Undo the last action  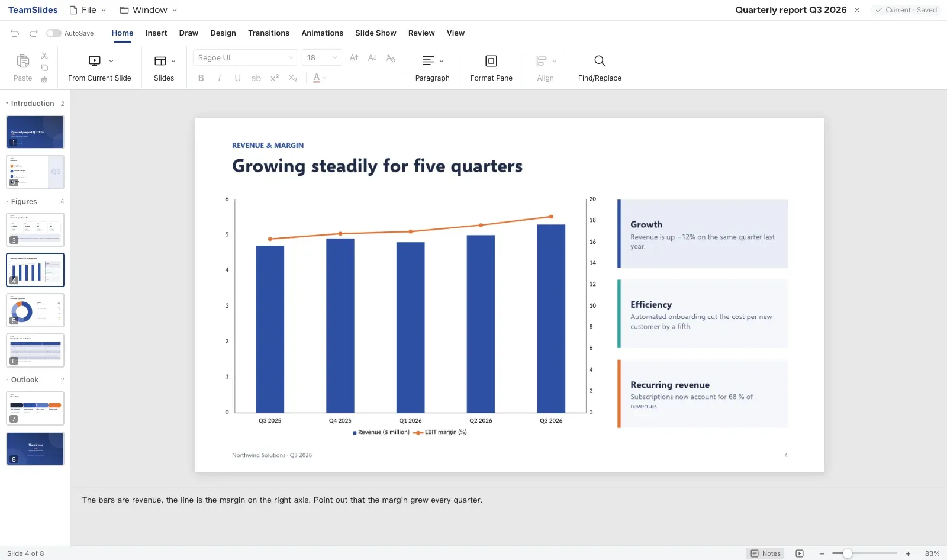15,33
